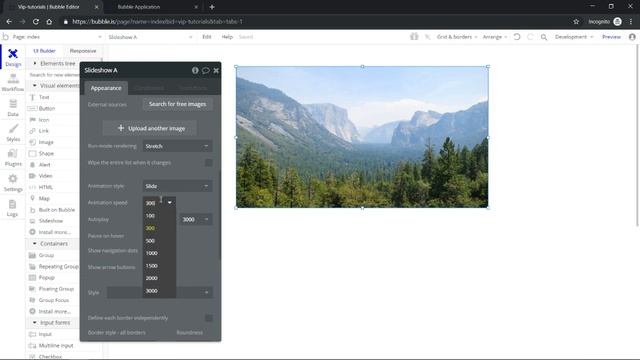This screenshot has height=360, width=640.
Task: Click the Preview link
Action: pos(611,37)
